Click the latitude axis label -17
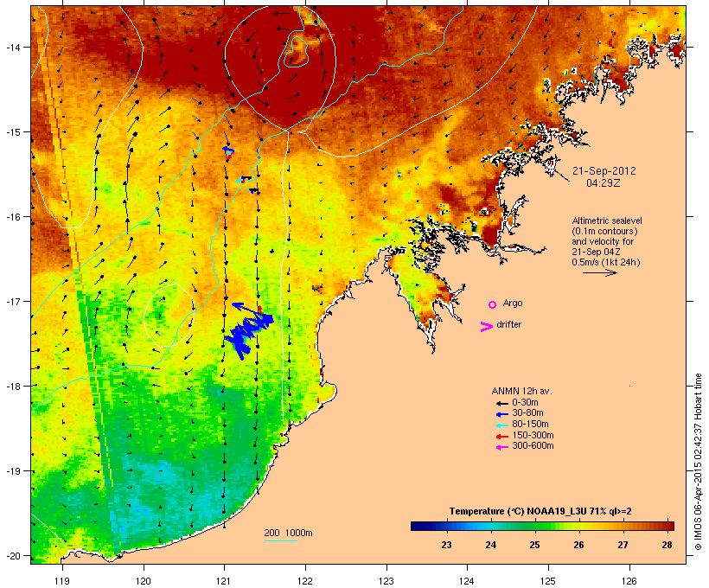 coord(13,301)
